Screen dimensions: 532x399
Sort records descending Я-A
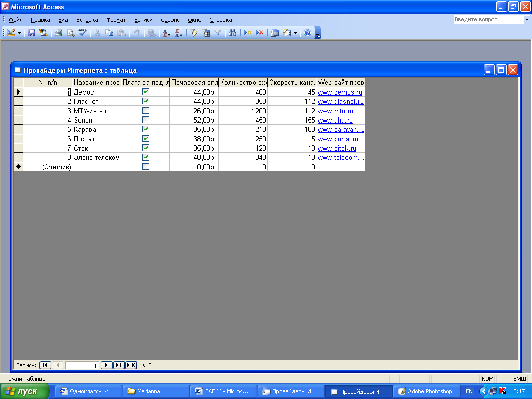point(179,33)
